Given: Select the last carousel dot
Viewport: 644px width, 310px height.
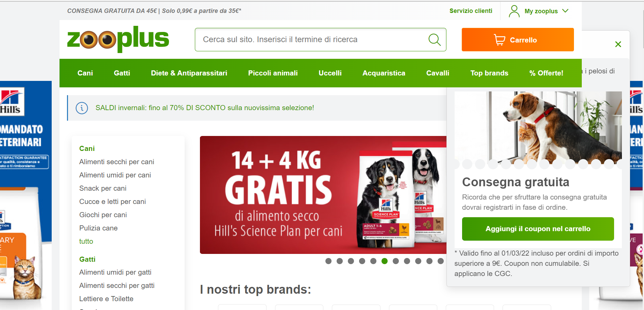Looking at the screenshot, I should click(441, 261).
